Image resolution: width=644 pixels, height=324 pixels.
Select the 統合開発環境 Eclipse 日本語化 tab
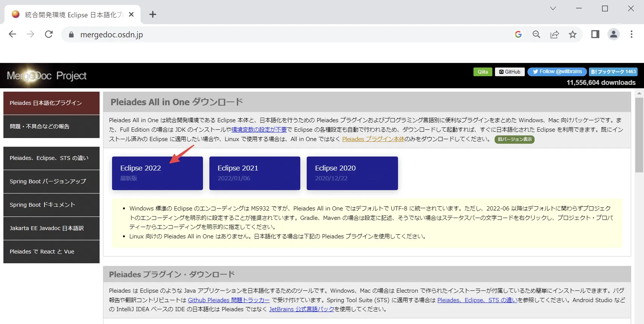73,15
